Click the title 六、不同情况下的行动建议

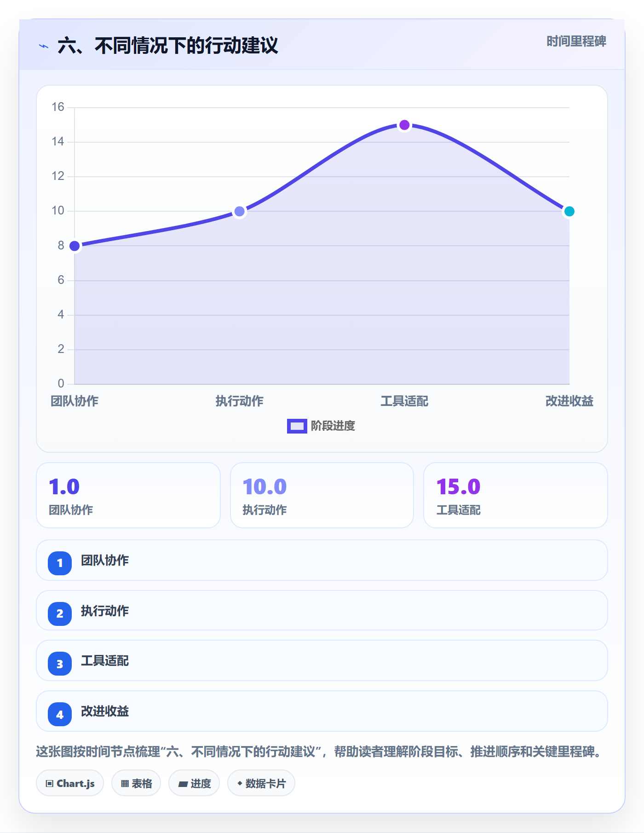[x=168, y=46]
